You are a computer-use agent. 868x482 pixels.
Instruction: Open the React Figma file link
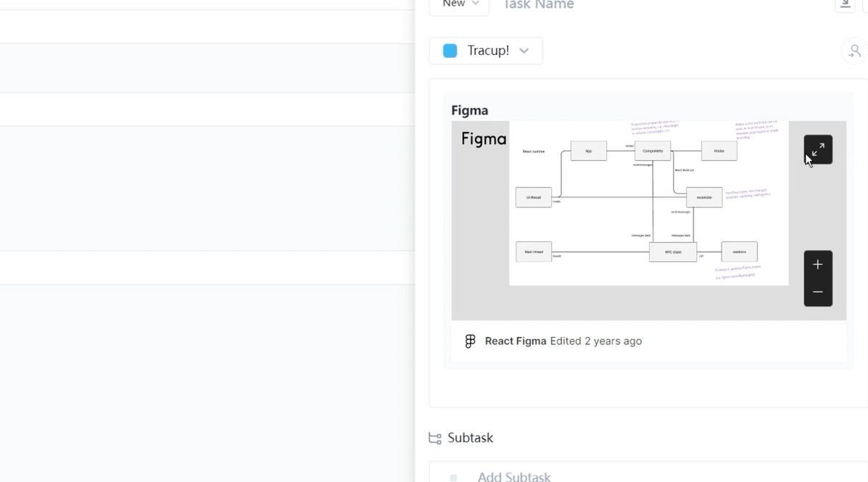516,341
